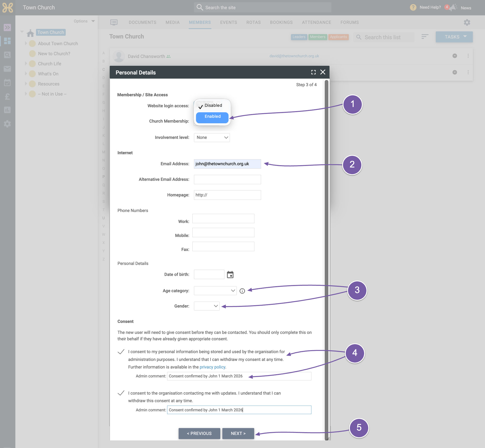The image size is (485, 448).
Task: Open the Options dropdown in sidebar
Action: (84, 21)
